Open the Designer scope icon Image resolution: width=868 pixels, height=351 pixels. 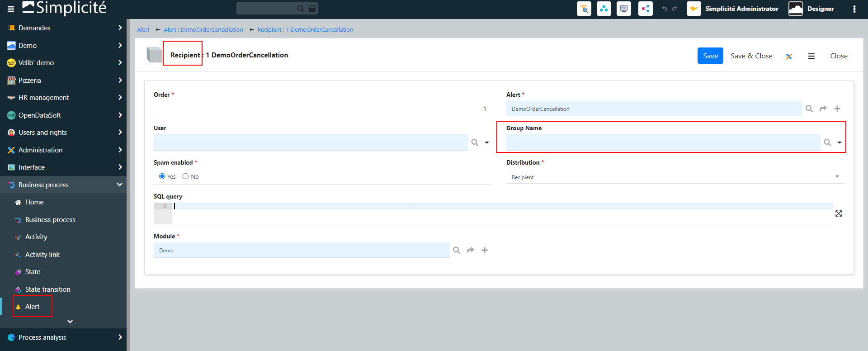coord(796,9)
